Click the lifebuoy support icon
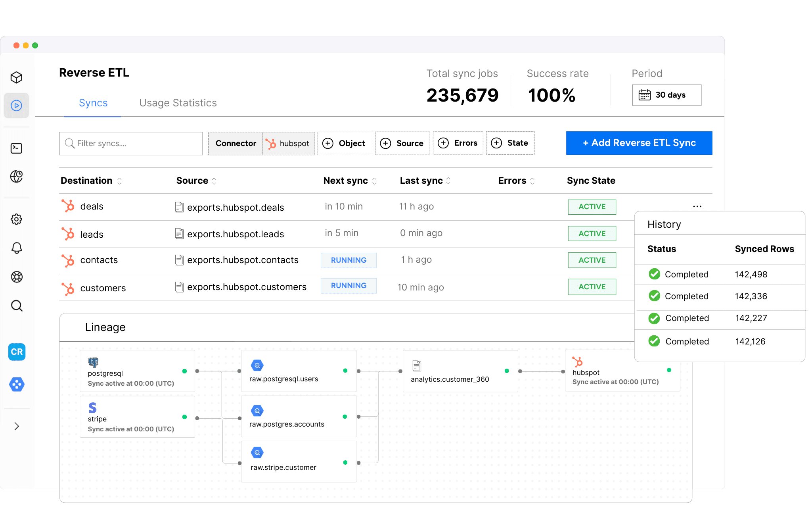Image resolution: width=812 pixels, height=525 pixels. click(16, 277)
